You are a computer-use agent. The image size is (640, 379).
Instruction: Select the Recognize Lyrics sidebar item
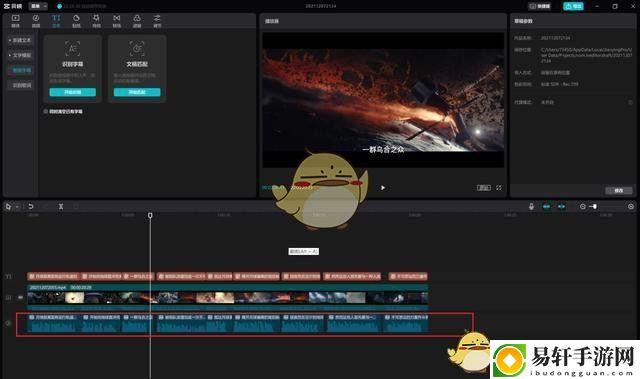22,85
